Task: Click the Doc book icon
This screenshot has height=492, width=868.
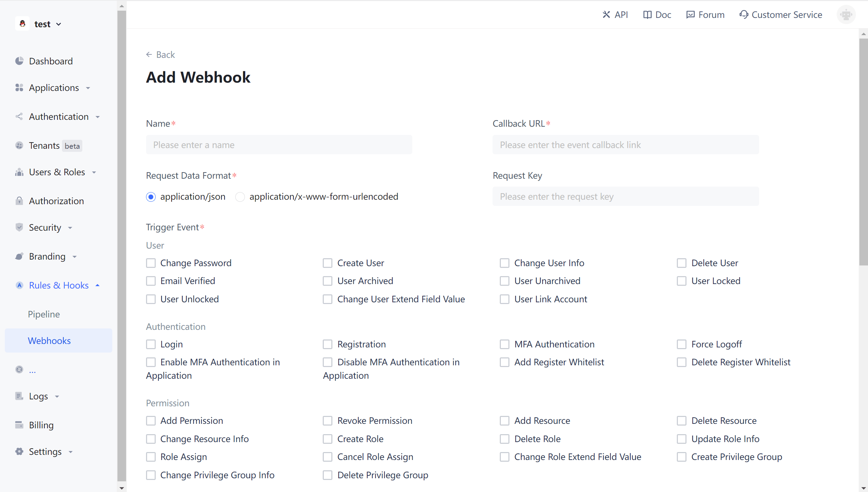Action: coord(647,14)
